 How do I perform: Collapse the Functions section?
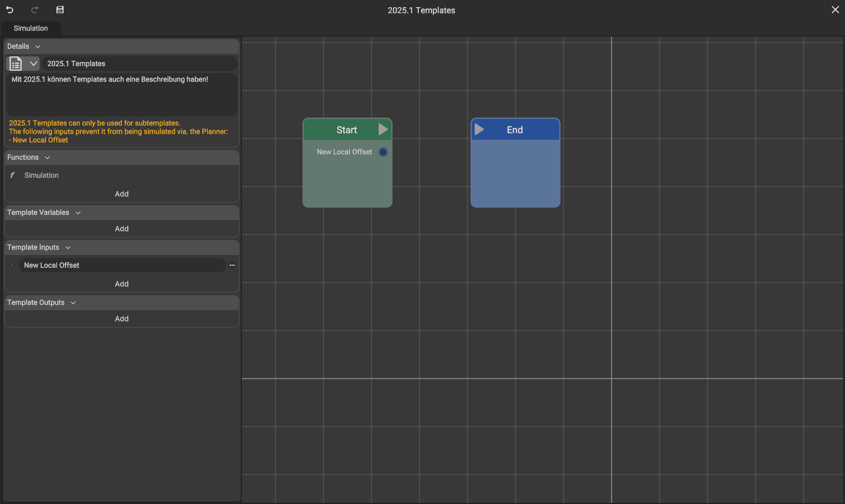pyautogui.click(x=47, y=158)
